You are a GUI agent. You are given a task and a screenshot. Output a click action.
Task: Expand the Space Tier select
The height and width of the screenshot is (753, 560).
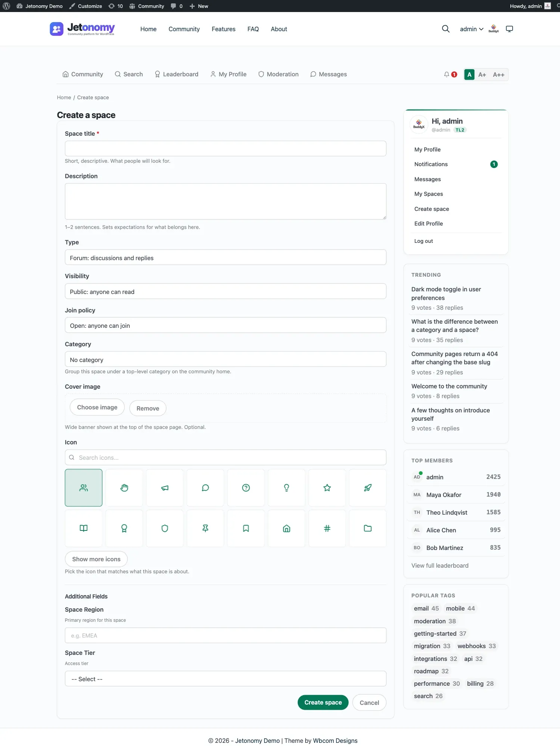tap(226, 679)
